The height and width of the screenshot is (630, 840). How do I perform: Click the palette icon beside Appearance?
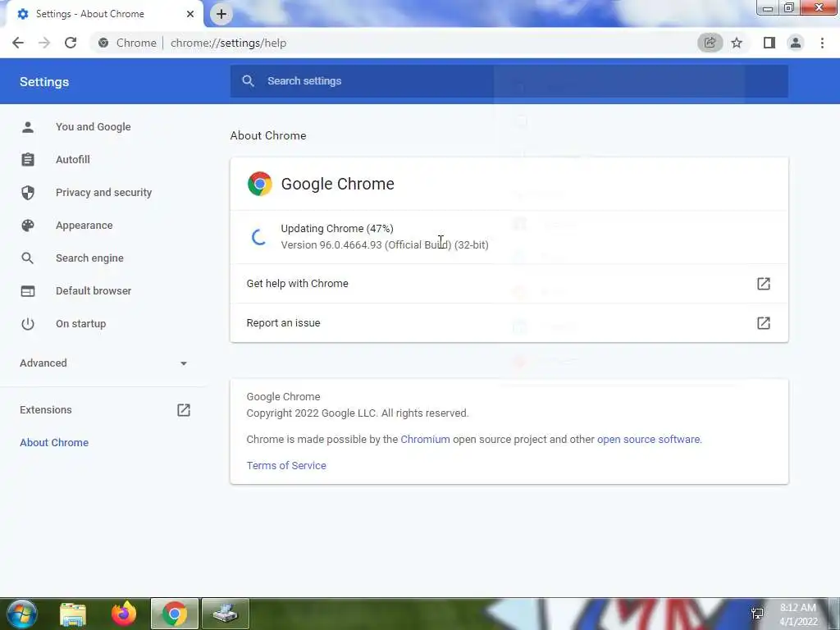[28, 225]
